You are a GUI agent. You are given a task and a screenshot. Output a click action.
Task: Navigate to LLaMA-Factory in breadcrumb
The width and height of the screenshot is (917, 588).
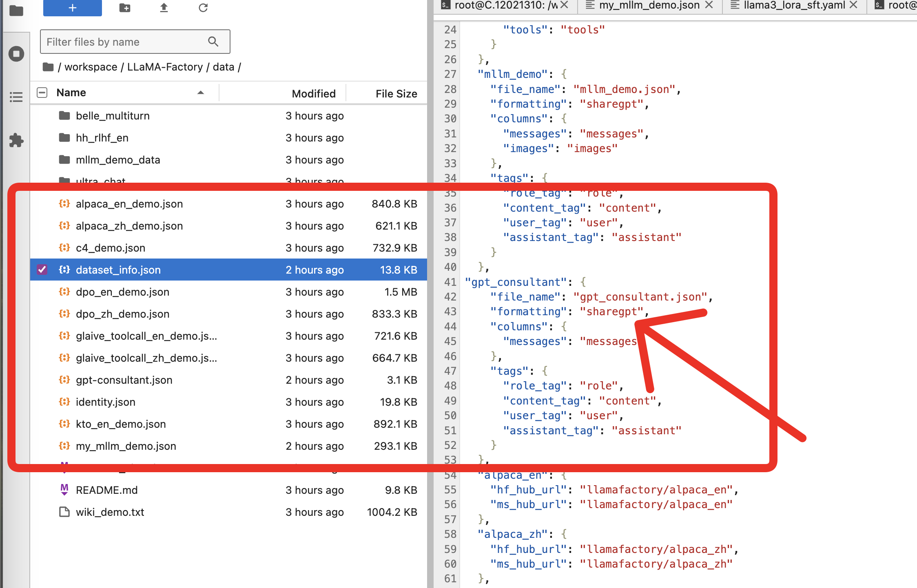165,67
